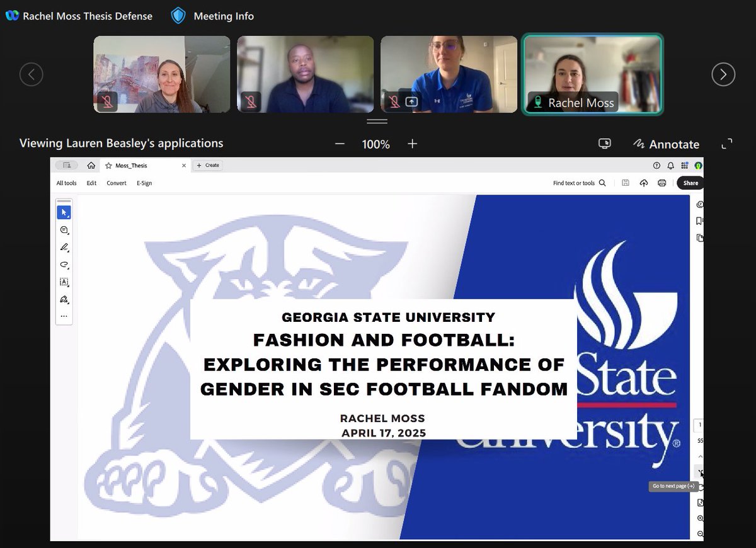Go to next page down chevron
The height and width of the screenshot is (548, 756).
pos(700,472)
